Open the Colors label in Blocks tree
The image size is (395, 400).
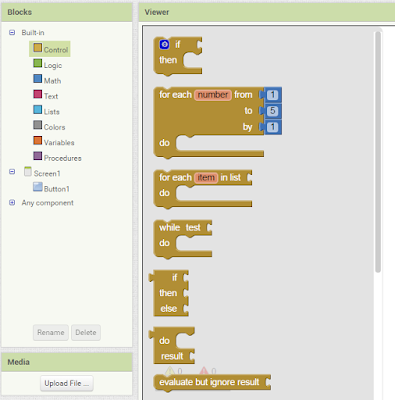click(x=54, y=127)
